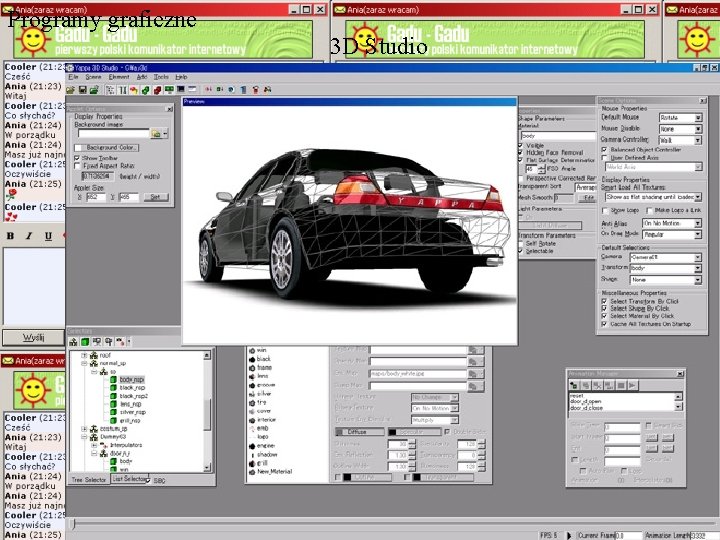
Task: Click the green cube toolbar icon
Action: coord(146,90)
